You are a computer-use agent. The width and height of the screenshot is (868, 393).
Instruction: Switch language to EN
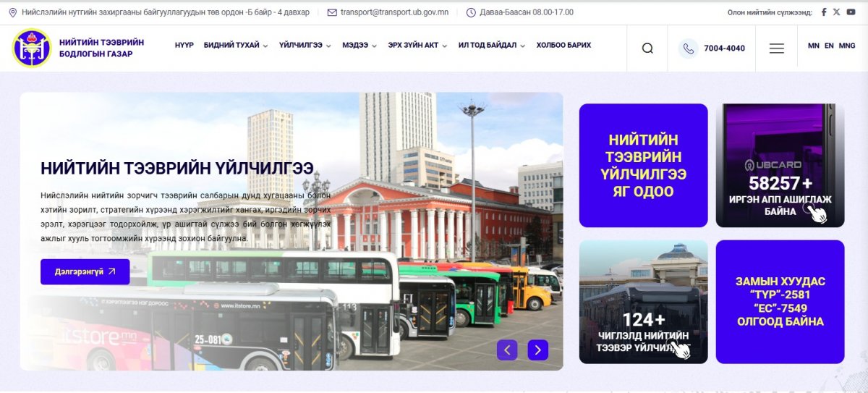tap(829, 46)
